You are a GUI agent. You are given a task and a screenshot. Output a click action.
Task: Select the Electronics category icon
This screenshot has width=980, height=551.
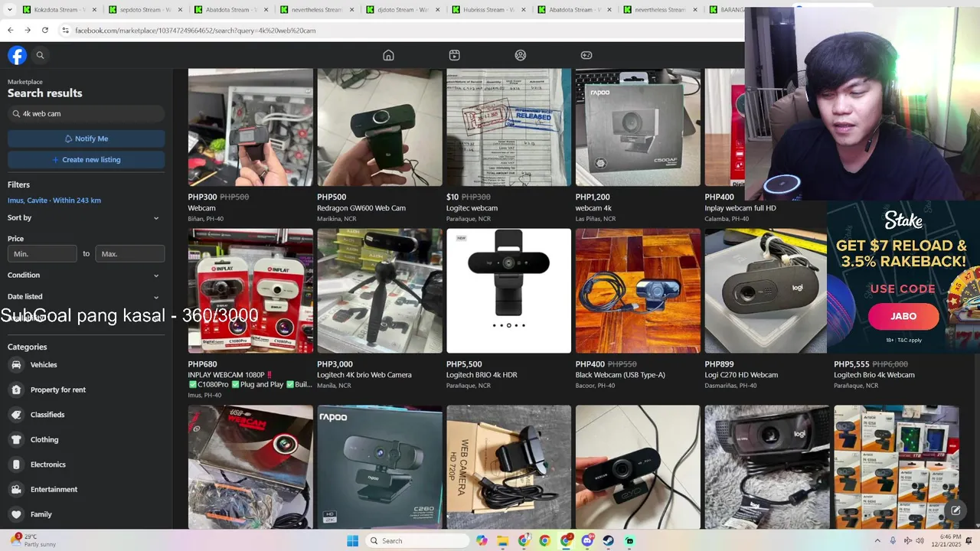click(x=16, y=465)
